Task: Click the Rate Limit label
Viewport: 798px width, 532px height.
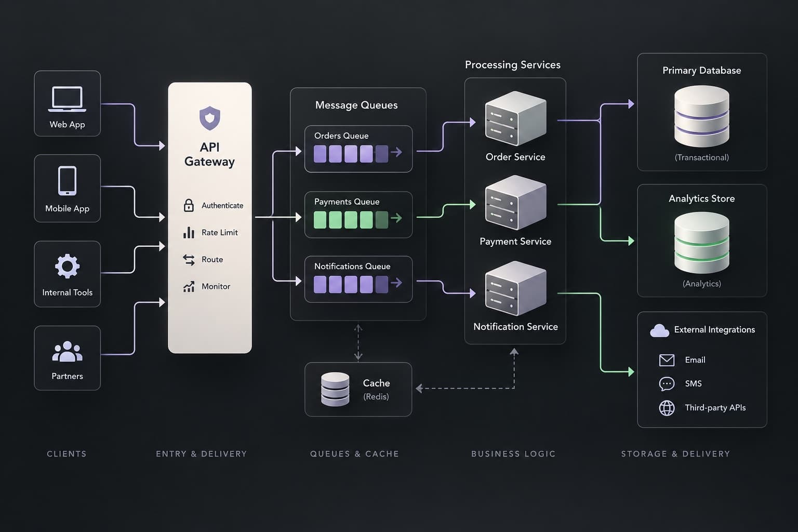Action: click(220, 232)
